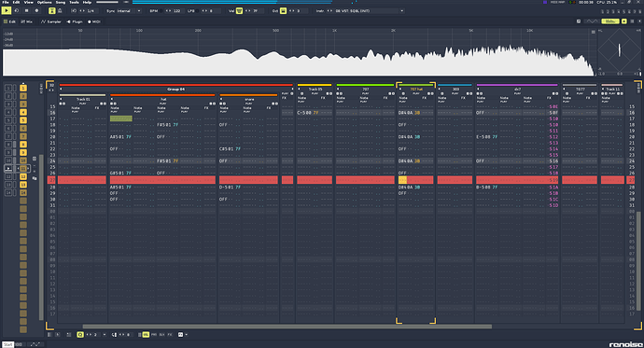Select the scope waveform view icon

pos(592,21)
